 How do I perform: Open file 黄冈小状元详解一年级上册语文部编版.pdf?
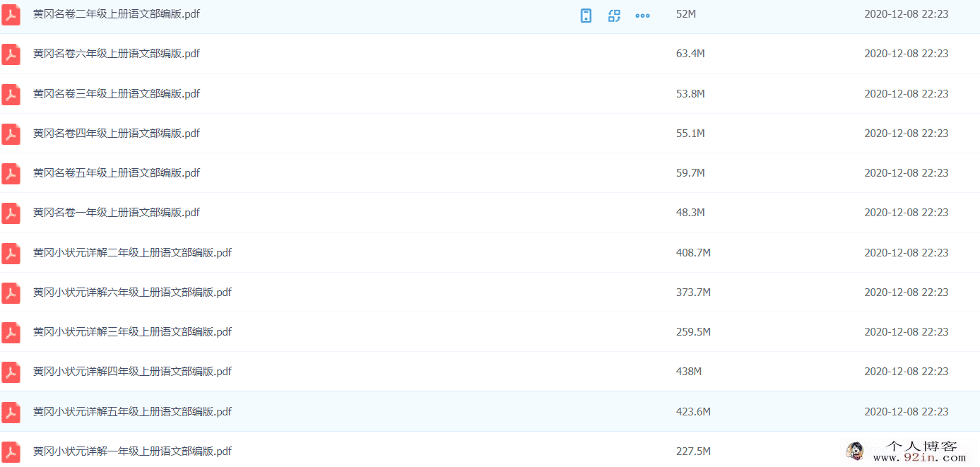pyautogui.click(x=133, y=451)
